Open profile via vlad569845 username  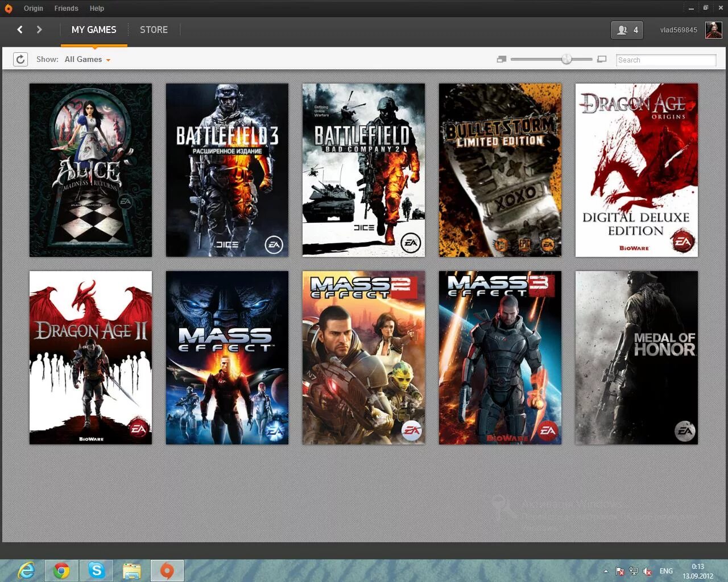point(679,30)
